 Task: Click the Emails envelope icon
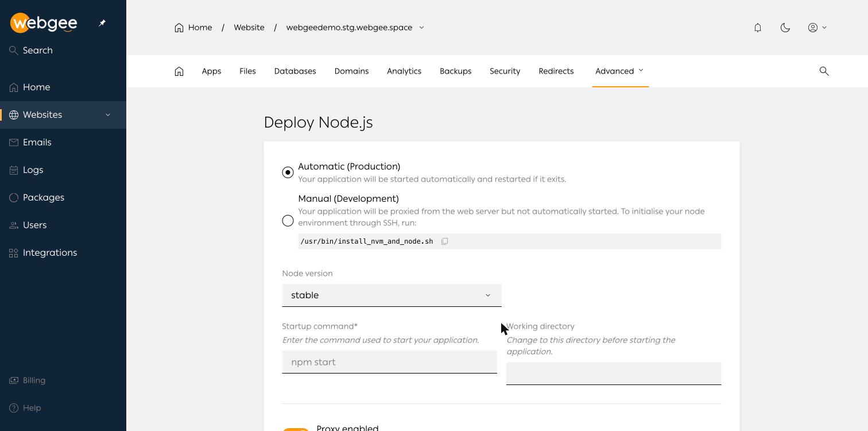pyautogui.click(x=14, y=143)
